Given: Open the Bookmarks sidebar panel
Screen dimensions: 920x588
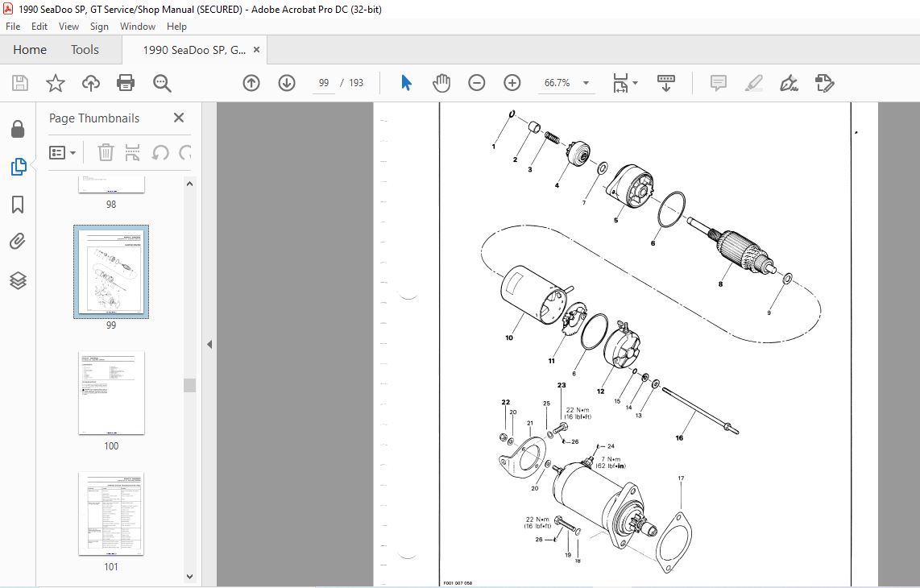Looking at the screenshot, I should [x=19, y=205].
